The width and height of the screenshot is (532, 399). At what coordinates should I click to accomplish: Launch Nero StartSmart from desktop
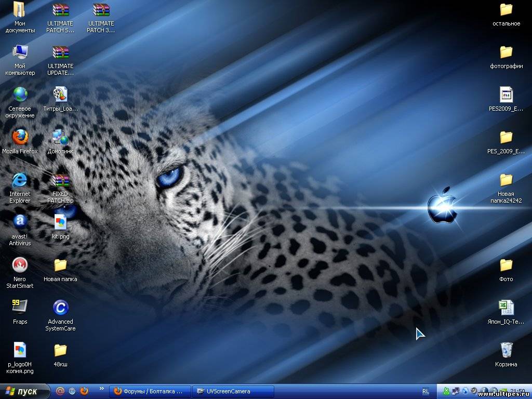coord(20,265)
